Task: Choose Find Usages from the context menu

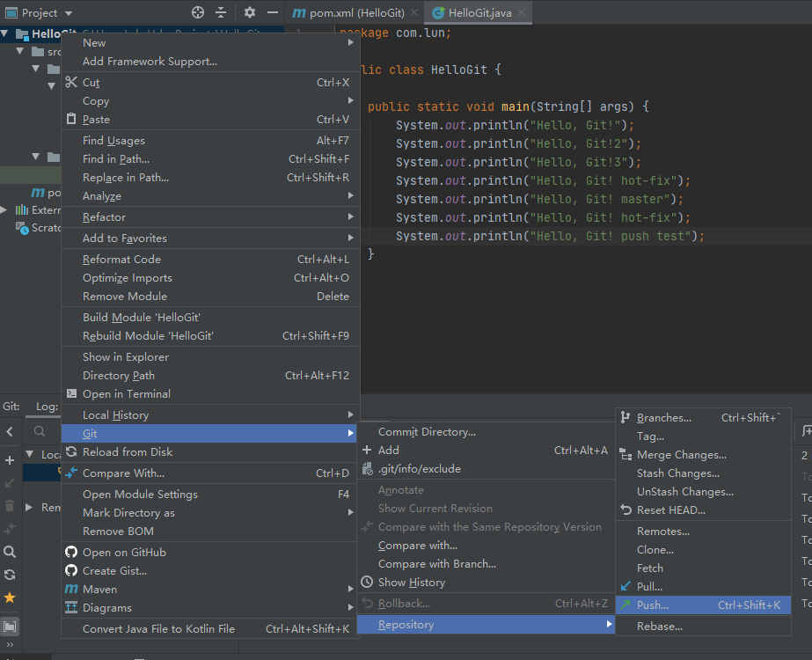Action: pyautogui.click(x=210, y=141)
